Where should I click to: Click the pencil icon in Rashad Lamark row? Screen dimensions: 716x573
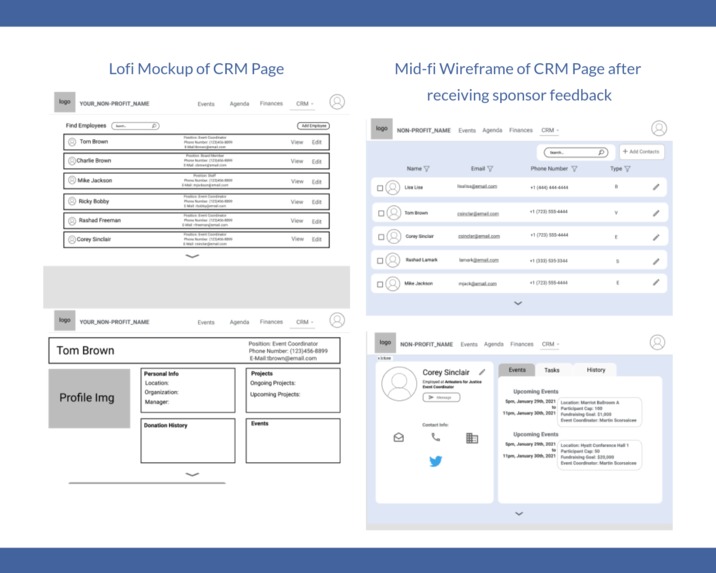tap(656, 261)
